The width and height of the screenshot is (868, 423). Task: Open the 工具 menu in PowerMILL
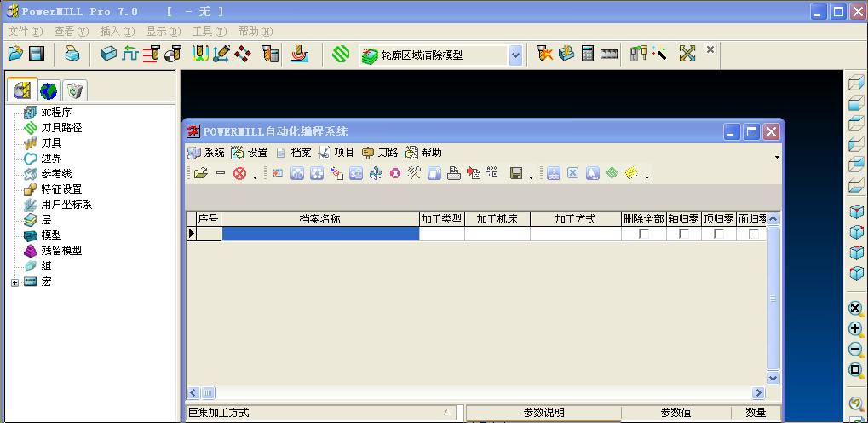coord(210,32)
